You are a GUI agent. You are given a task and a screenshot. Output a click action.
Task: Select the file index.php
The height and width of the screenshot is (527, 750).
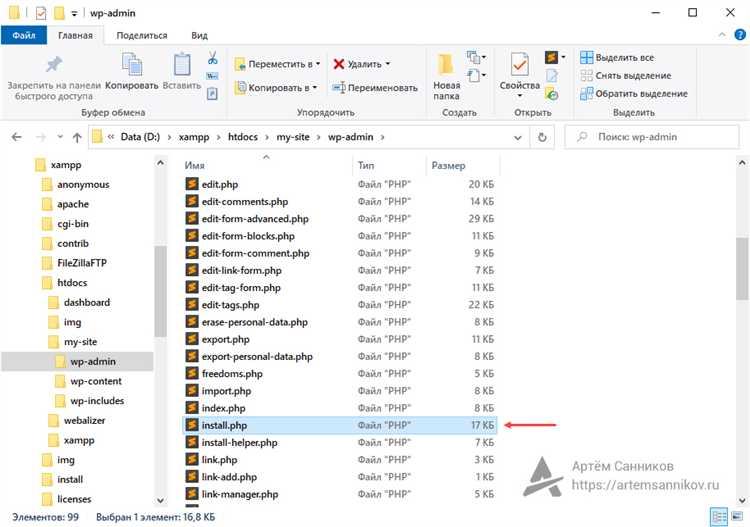(223, 408)
